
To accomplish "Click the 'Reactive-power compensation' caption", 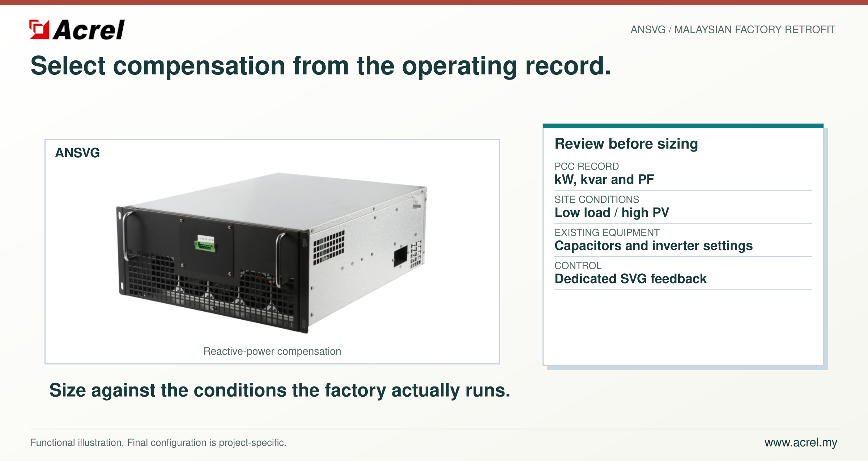I will [x=272, y=351].
